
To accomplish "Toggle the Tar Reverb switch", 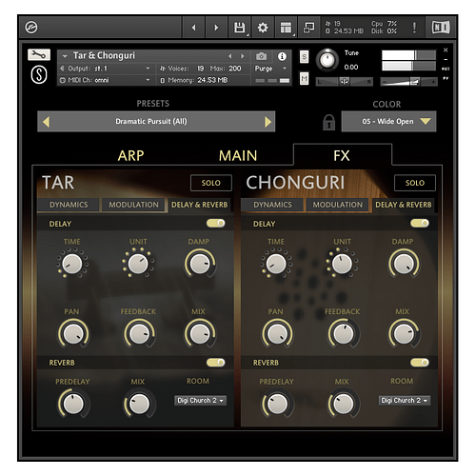I will click(x=216, y=363).
